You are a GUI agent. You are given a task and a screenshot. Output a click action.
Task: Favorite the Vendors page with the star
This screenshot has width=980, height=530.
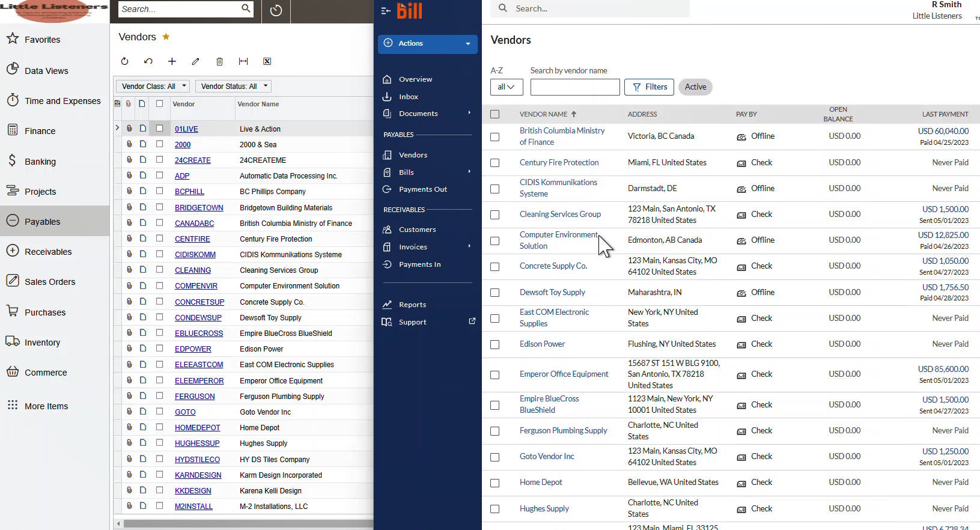pyautogui.click(x=166, y=37)
